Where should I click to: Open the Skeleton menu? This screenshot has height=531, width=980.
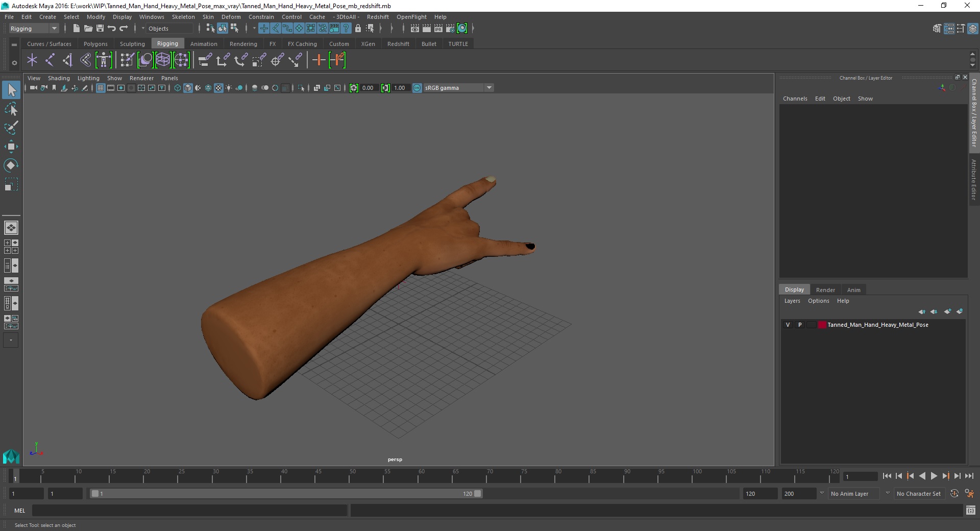tap(183, 17)
